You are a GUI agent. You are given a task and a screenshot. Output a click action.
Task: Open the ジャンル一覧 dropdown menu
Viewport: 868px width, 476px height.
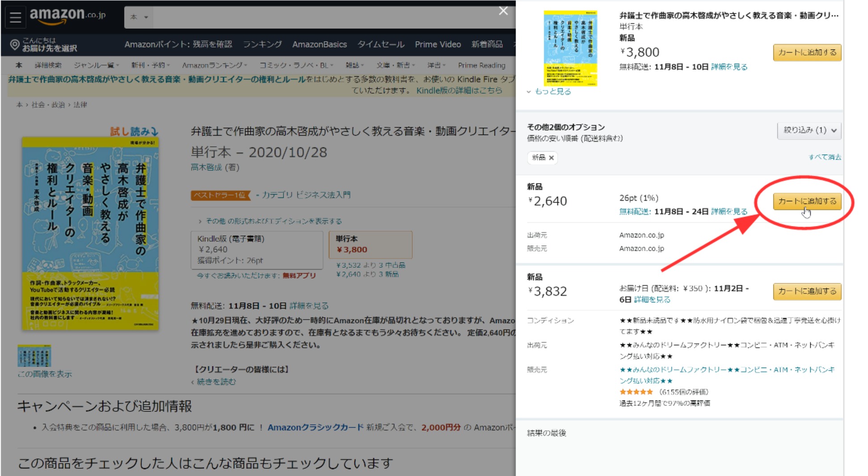point(96,65)
